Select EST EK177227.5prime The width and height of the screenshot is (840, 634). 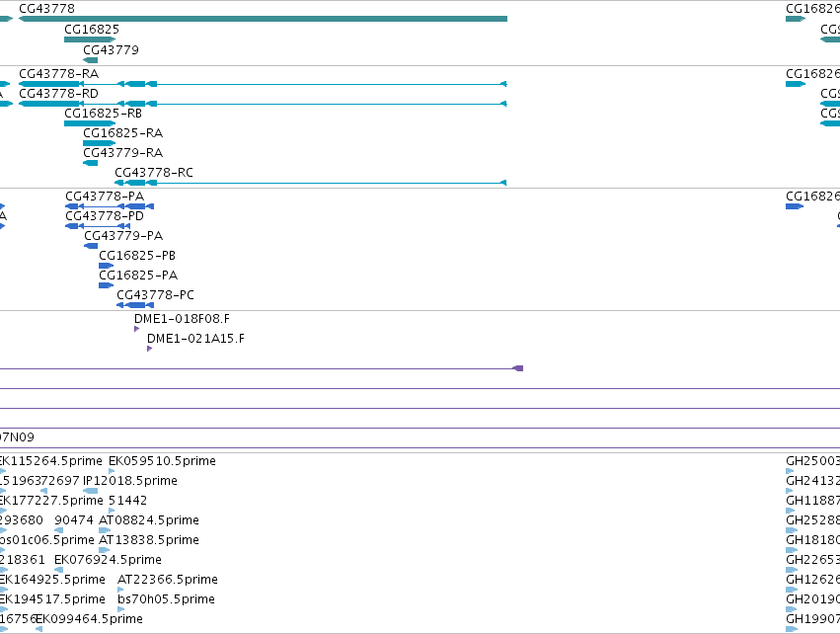click(51, 501)
